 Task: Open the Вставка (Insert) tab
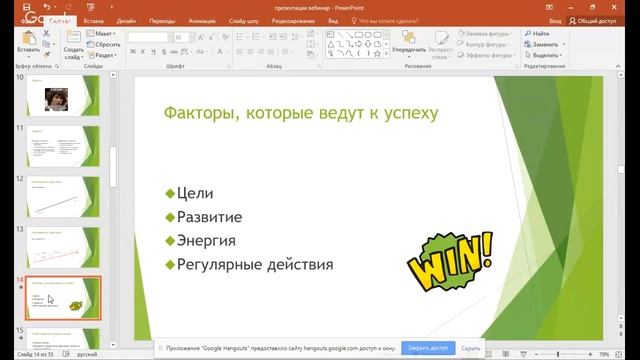pos(93,21)
